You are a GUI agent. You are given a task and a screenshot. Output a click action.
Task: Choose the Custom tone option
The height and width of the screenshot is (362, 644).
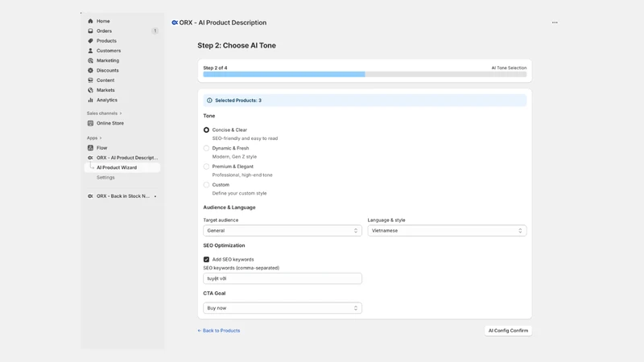(206, 185)
